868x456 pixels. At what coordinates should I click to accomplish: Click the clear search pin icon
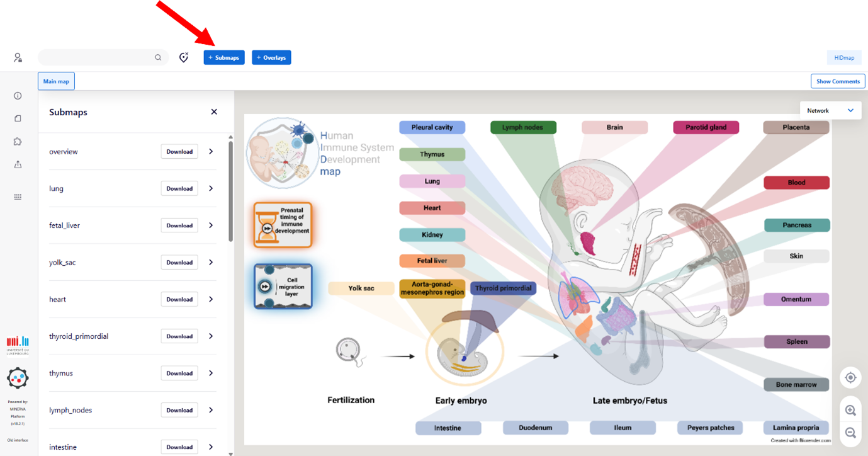coord(184,57)
